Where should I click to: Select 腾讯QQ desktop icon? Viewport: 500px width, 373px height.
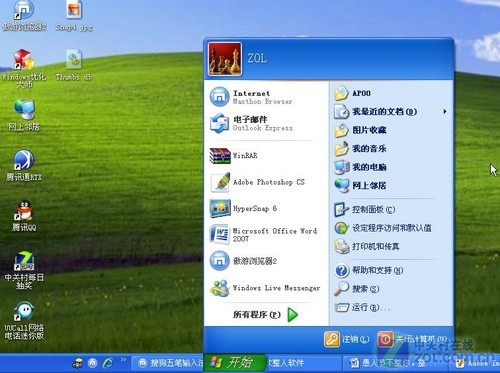point(24,216)
